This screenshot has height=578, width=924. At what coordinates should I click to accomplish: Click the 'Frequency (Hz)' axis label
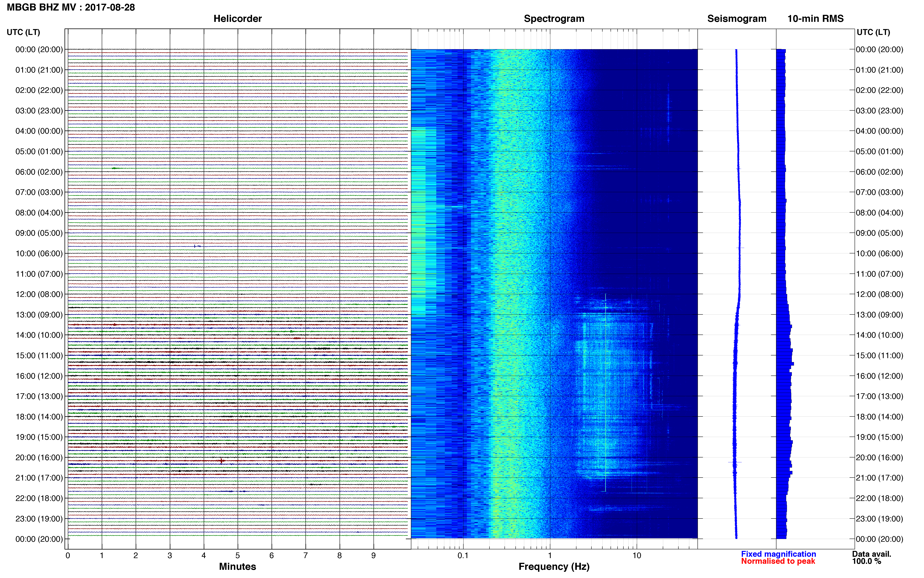point(554,566)
